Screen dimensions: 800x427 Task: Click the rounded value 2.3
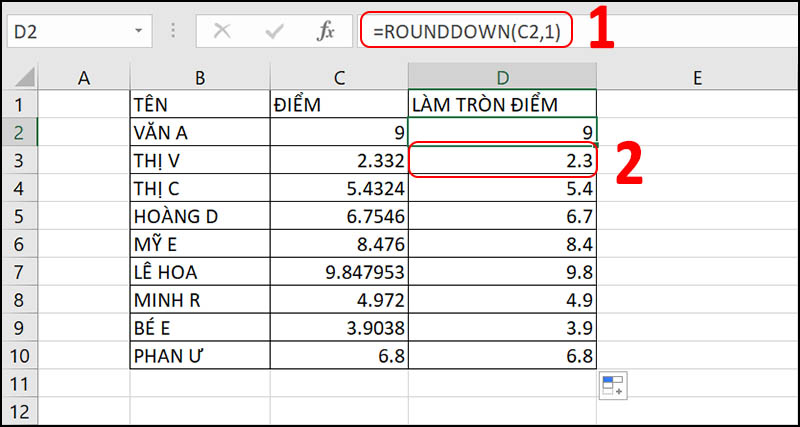[x=503, y=160]
